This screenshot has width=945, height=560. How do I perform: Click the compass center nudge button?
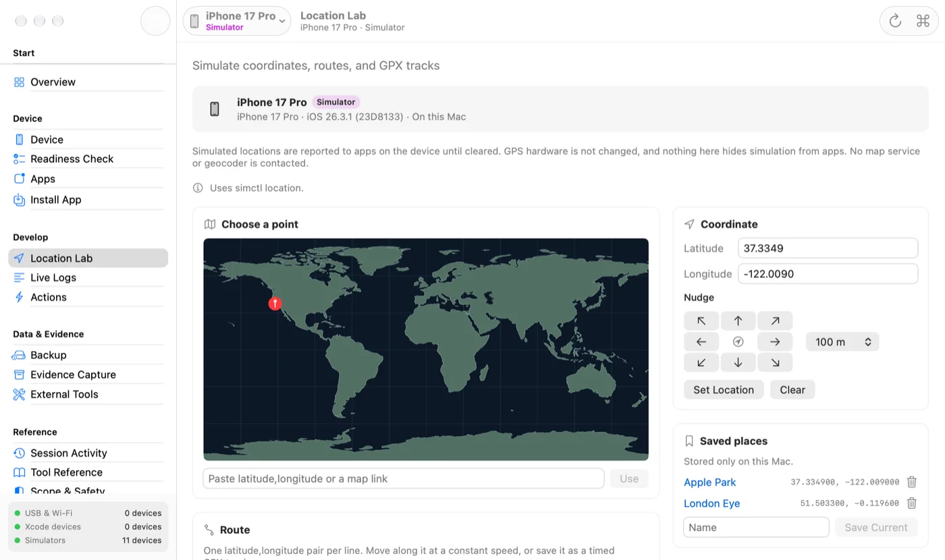pyautogui.click(x=738, y=342)
